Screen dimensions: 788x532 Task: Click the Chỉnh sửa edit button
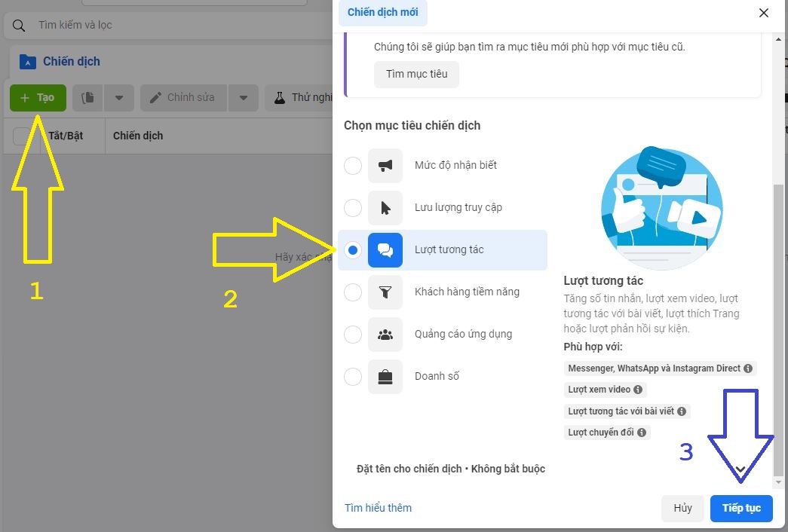click(184, 97)
